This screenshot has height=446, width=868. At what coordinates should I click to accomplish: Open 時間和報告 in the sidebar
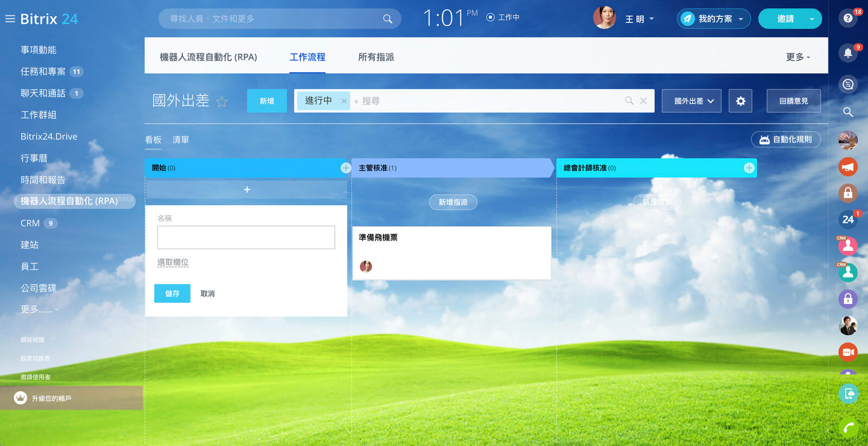[x=43, y=180]
